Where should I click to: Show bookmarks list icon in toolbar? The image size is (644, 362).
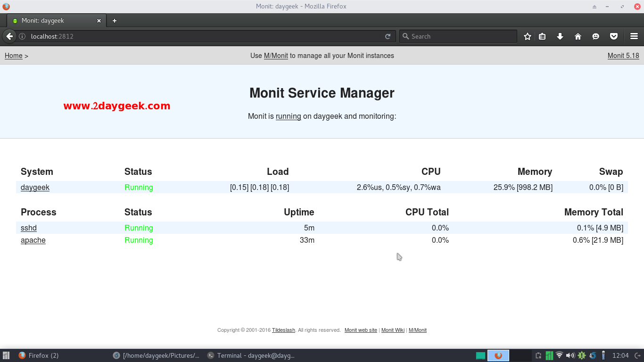point(542,36)
